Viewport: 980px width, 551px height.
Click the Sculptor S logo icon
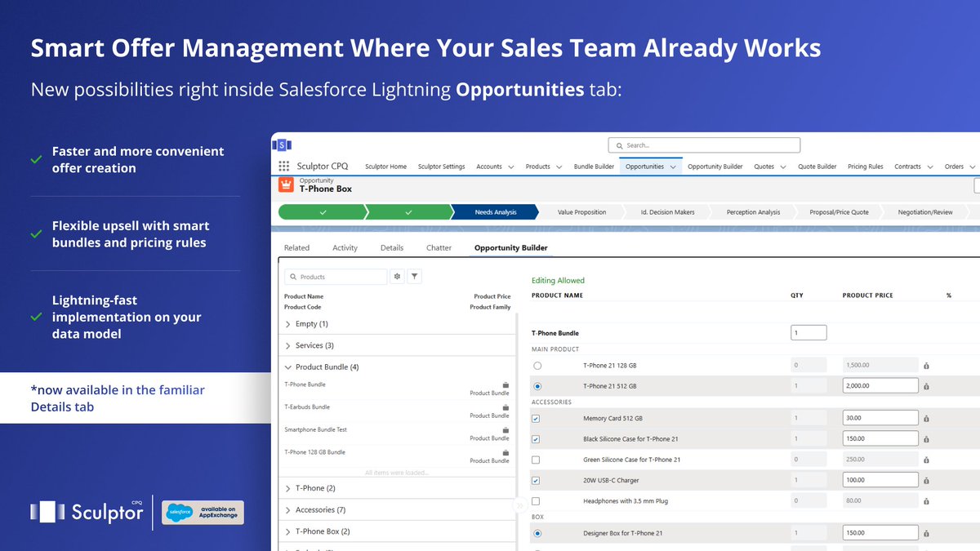282,144
